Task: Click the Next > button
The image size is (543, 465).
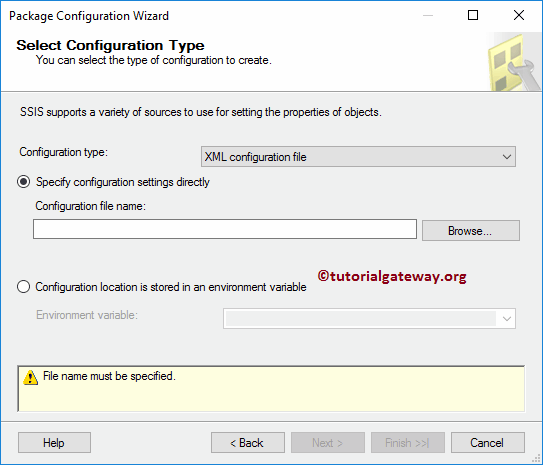Action: point(328,442)
